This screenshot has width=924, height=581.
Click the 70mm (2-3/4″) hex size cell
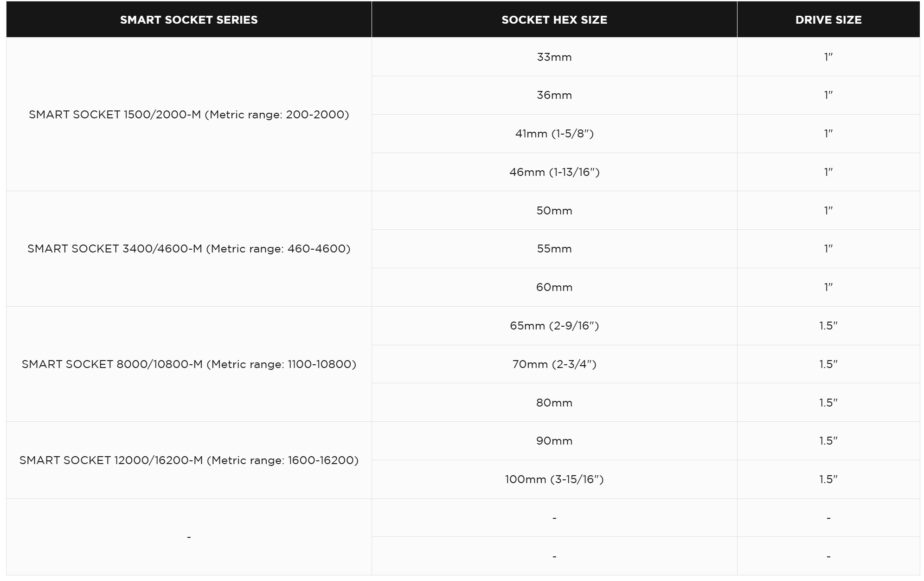tap(554, 364)
